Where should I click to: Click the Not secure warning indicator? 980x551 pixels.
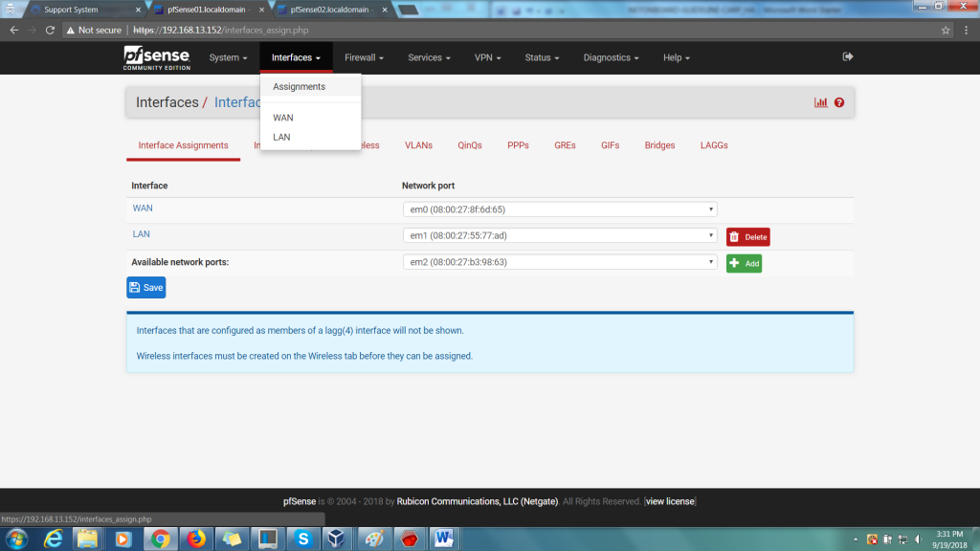(94, 30)
